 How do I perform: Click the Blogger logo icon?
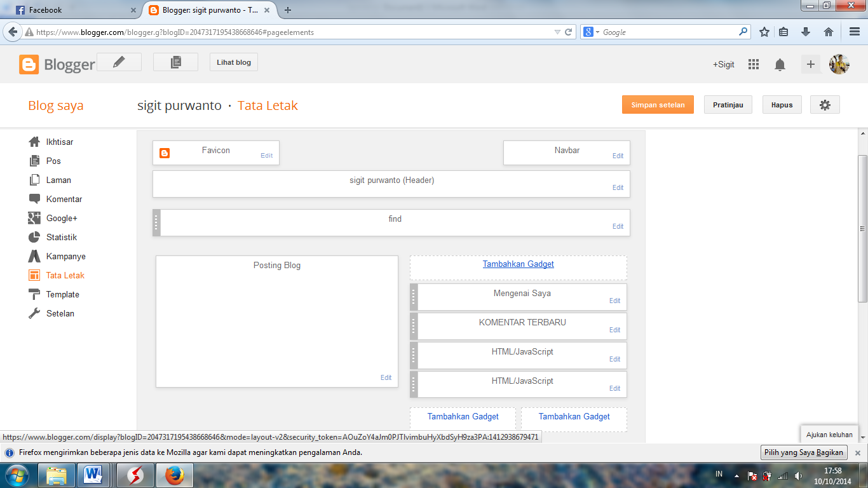point(29,64)
